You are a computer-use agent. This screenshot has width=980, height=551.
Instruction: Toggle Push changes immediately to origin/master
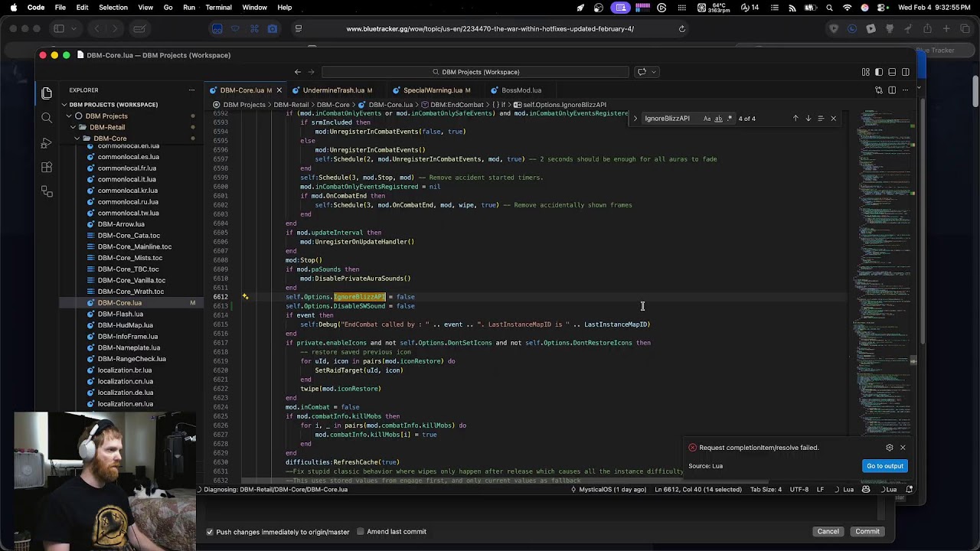tap(210, 532)
